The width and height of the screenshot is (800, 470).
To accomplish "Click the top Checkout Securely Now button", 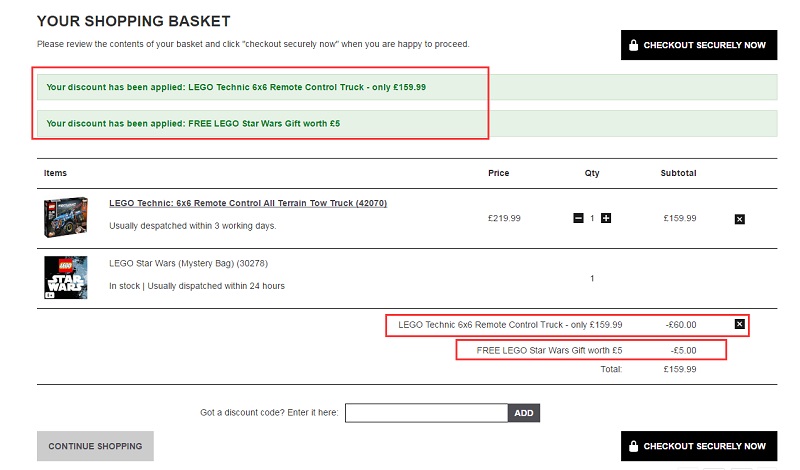I will point(698,45).
